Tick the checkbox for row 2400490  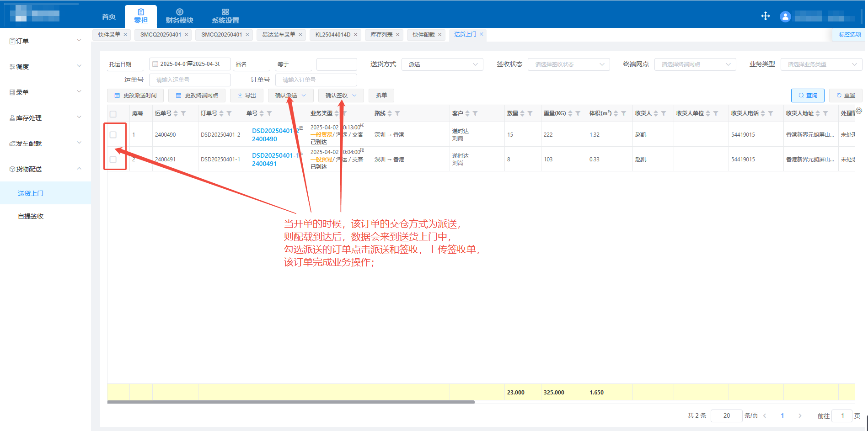113,135
